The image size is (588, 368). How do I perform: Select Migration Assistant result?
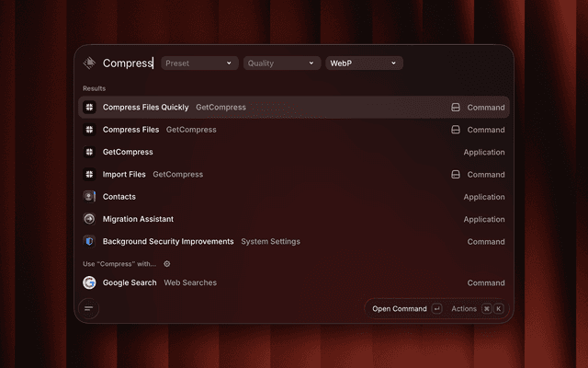tap(294, 219)
